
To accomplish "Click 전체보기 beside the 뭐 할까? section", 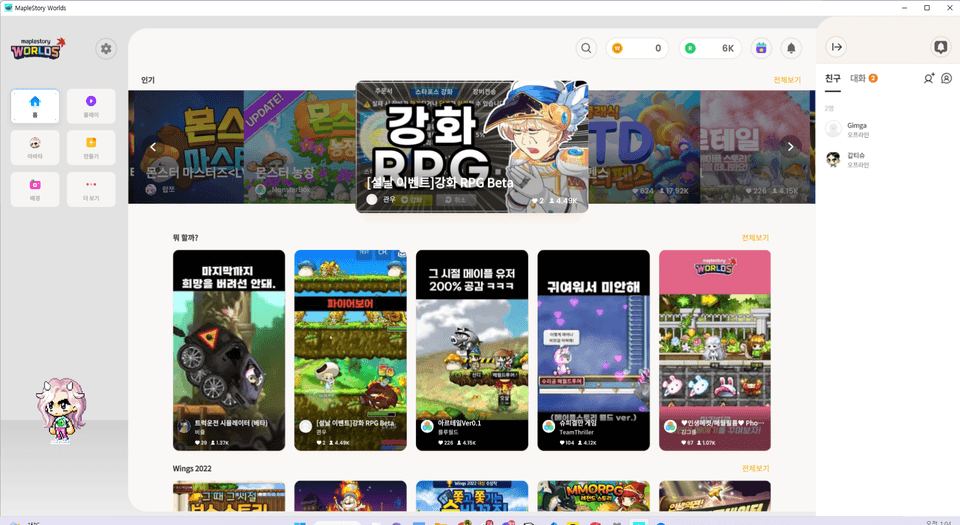I will pyautogui.click(x=755, y=237).
